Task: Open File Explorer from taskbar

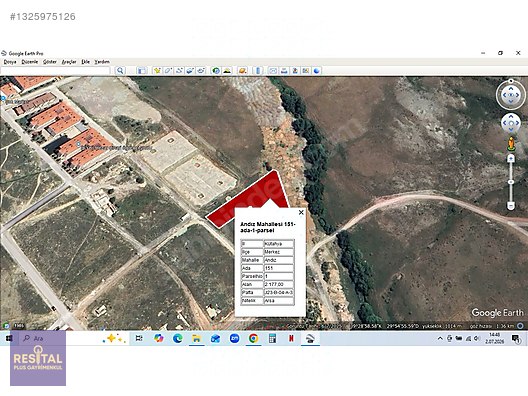Action: [x=196, y=338]
